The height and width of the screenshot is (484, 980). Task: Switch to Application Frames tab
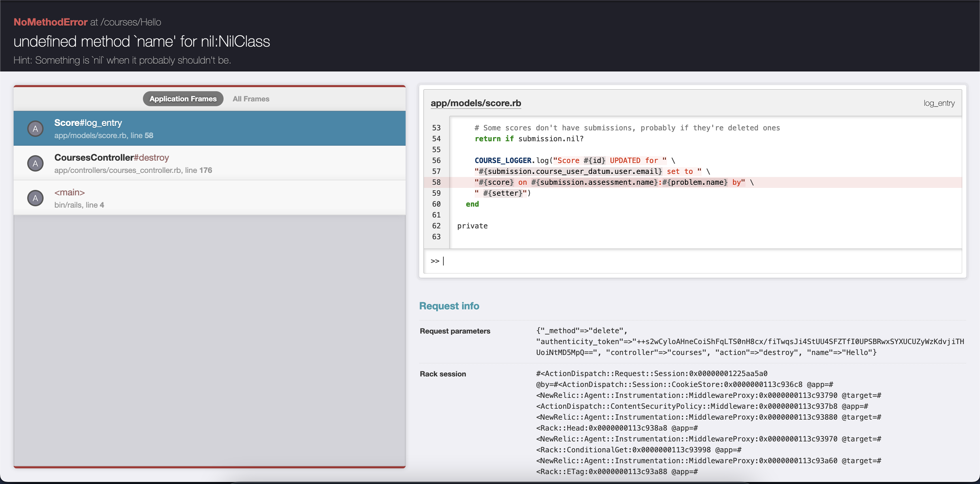pos(183,99)
